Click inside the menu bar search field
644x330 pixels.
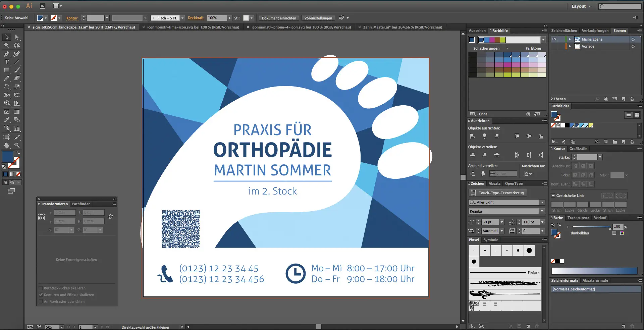[x=621, y=6]
